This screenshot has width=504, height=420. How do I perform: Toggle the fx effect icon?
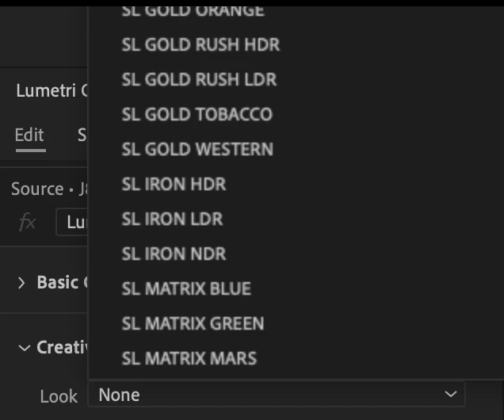pos(27,222)
